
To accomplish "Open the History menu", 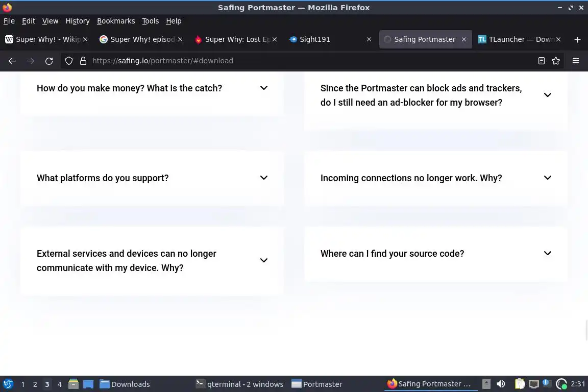I will click(78, 21).
